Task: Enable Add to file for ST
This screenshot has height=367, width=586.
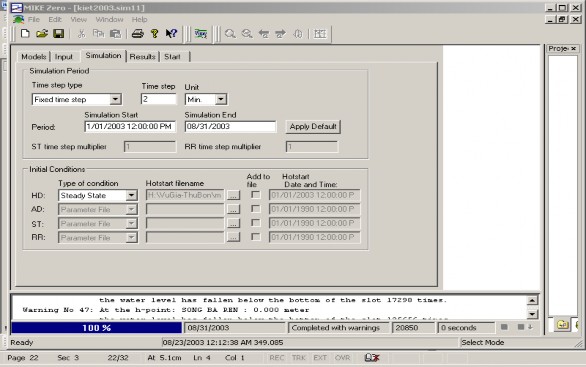Action: (x=256, y=223)
